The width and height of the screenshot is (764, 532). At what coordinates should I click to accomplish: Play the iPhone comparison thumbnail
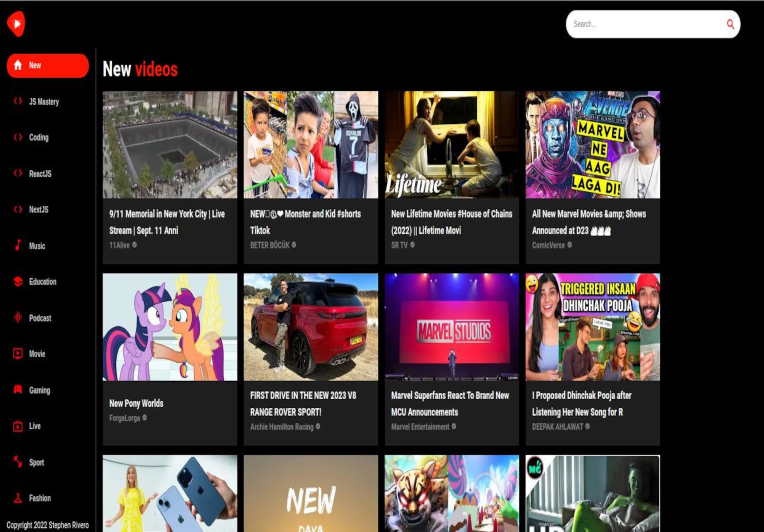pos(170,494)
